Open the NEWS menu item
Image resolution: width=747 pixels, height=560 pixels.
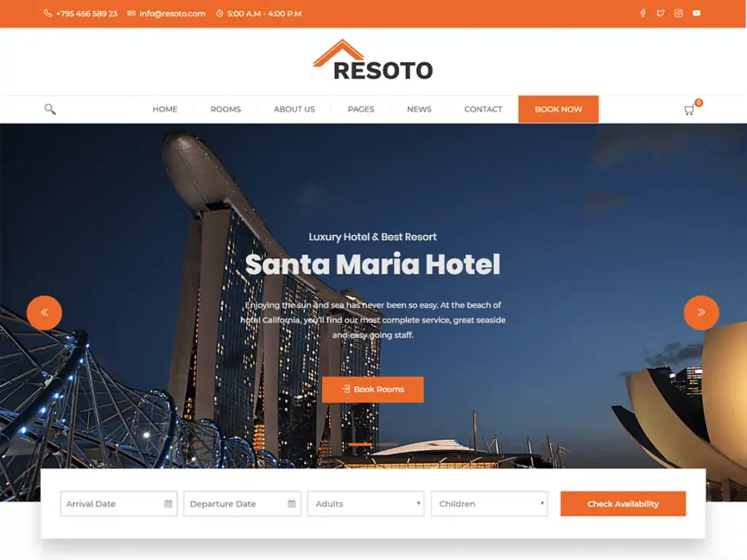[419, 109]
